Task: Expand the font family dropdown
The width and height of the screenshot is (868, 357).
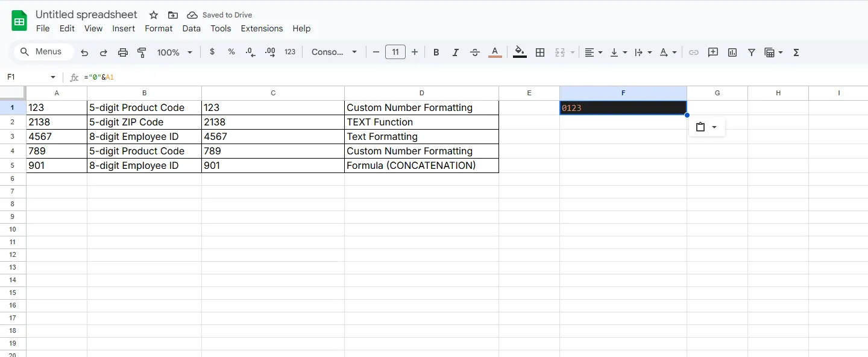Action: coord(334,52)
